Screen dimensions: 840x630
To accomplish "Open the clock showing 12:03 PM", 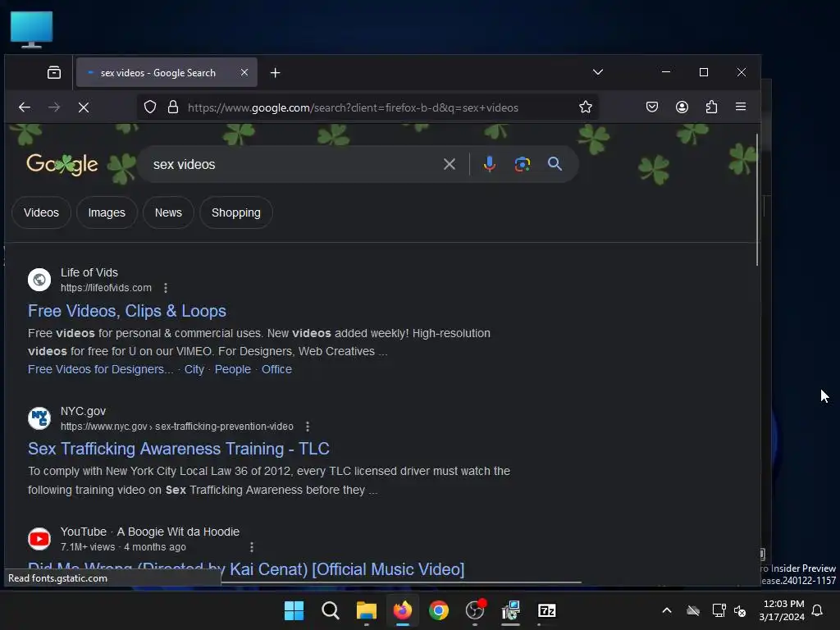I will click(782, 610).
